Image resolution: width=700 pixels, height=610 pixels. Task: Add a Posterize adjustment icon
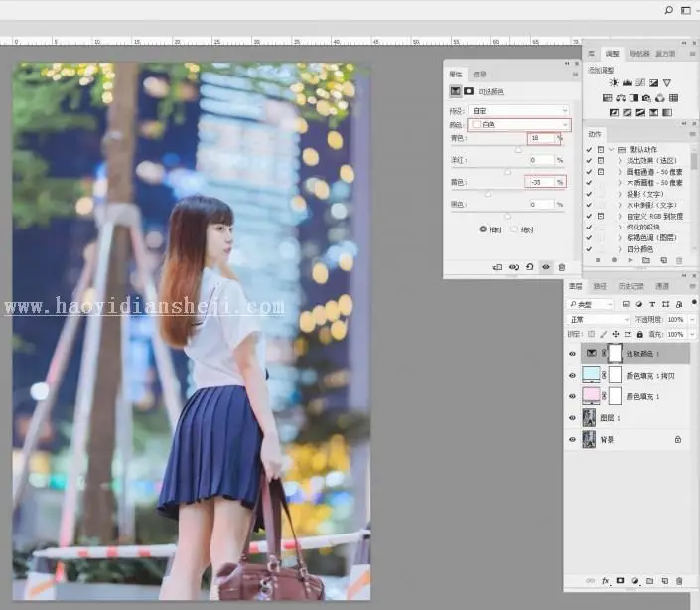(x=628, y=112)
